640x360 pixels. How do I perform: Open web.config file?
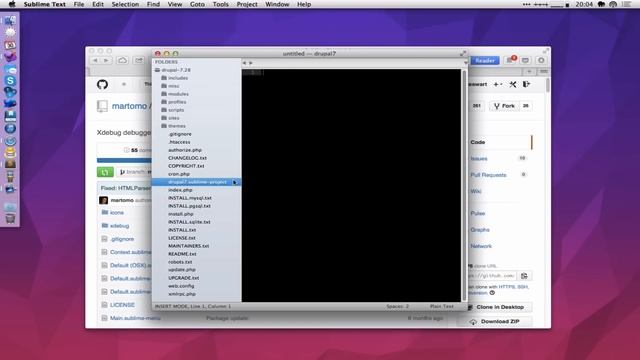coord(181,286)
